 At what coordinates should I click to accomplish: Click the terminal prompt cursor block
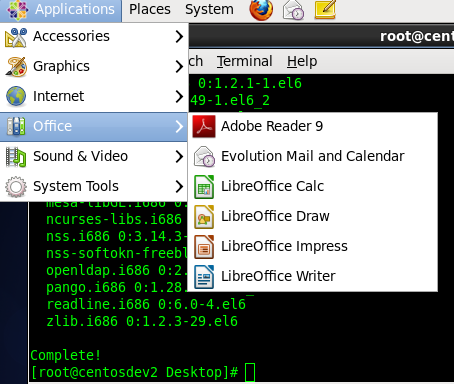250,372
